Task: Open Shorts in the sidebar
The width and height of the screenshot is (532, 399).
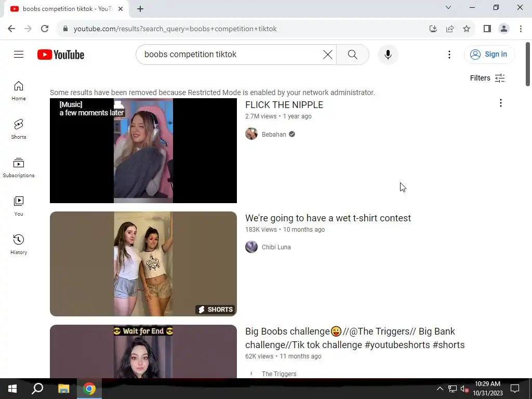Action: 19,129
